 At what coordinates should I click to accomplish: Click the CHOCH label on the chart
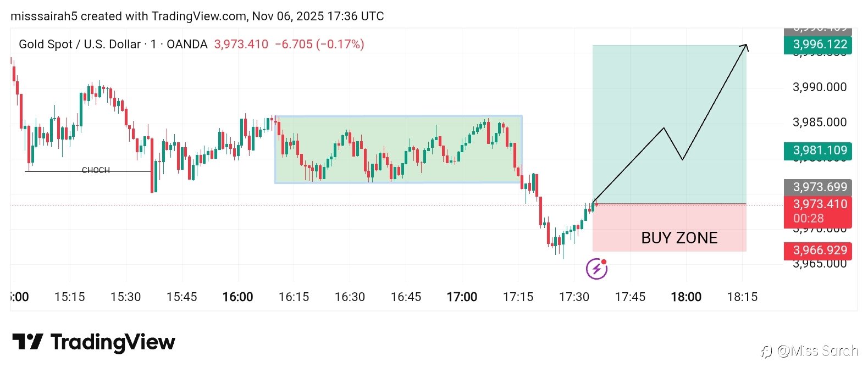click(x=96, y=170)
